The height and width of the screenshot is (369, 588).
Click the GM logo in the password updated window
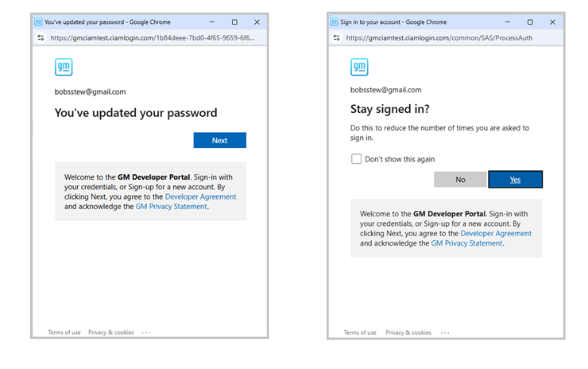(63, 67)
